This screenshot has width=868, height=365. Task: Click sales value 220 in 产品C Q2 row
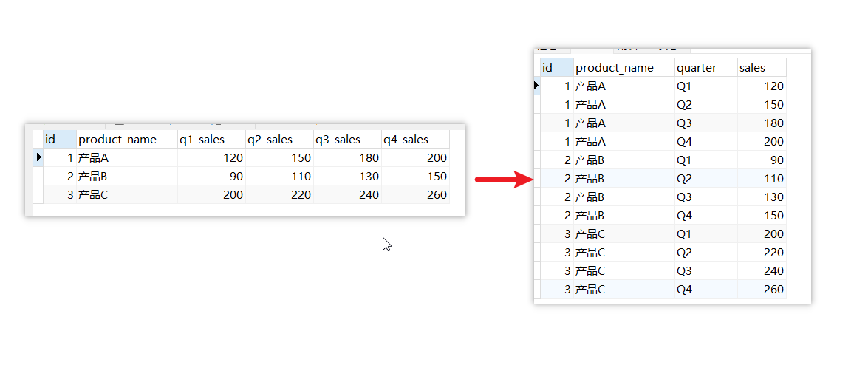[762, 253]
